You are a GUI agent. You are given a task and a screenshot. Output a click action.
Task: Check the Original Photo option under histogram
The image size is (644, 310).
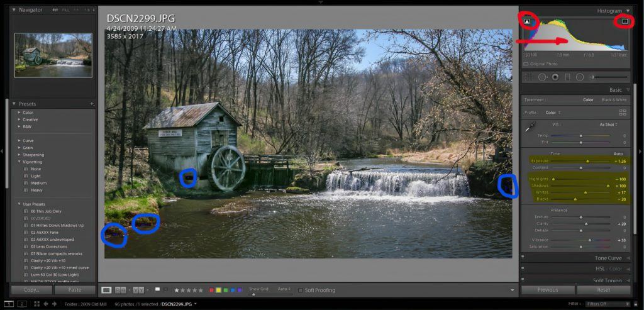point(526,64)
